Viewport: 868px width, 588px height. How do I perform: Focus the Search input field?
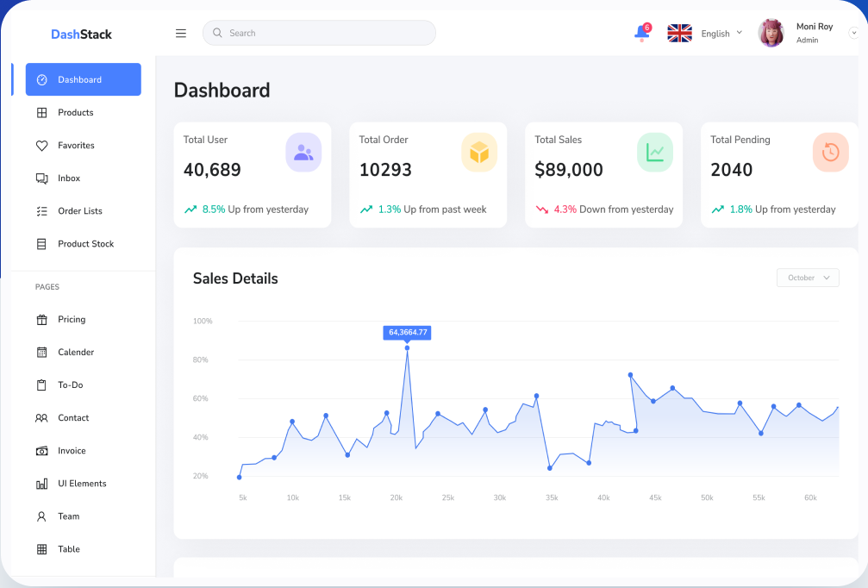[x=328, y=33]
